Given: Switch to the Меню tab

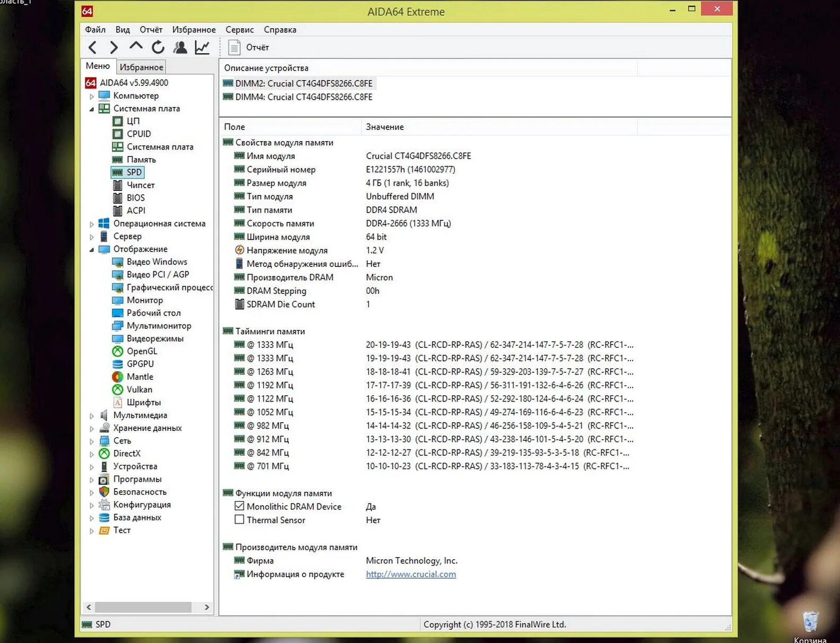Looking at the screenshot, I should coord(98,66).
